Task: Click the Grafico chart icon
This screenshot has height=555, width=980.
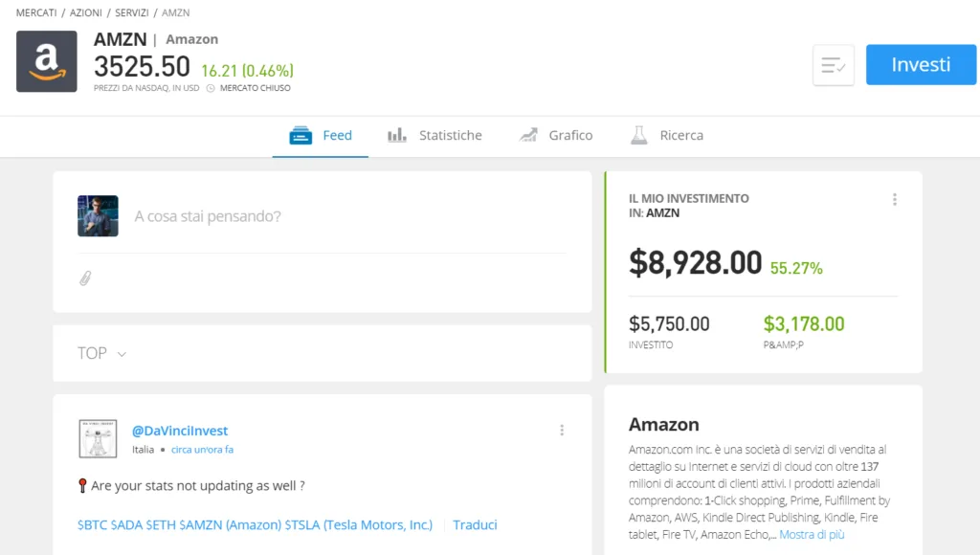Action: click(x=528, y=135)
